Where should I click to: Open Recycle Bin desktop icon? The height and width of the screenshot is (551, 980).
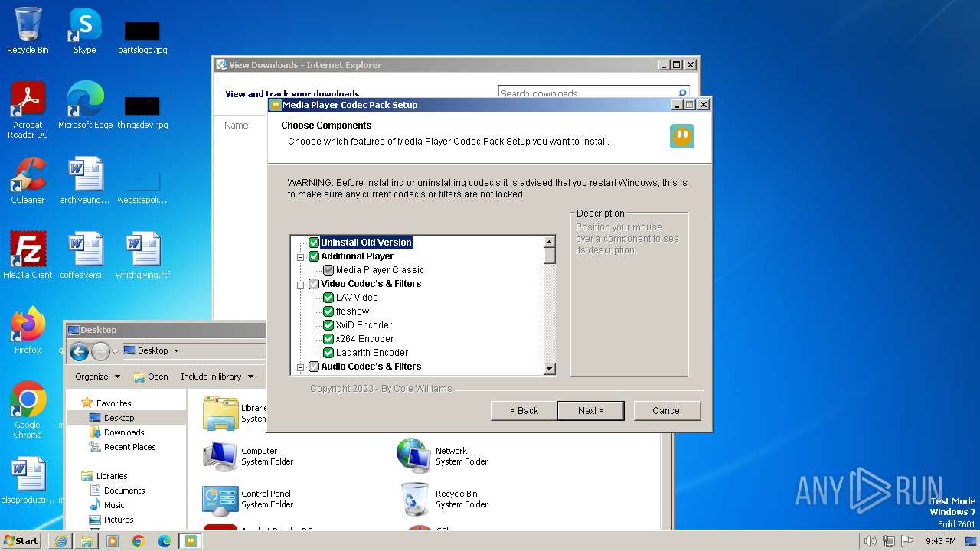pyautogui.click(x=28, y=31)
